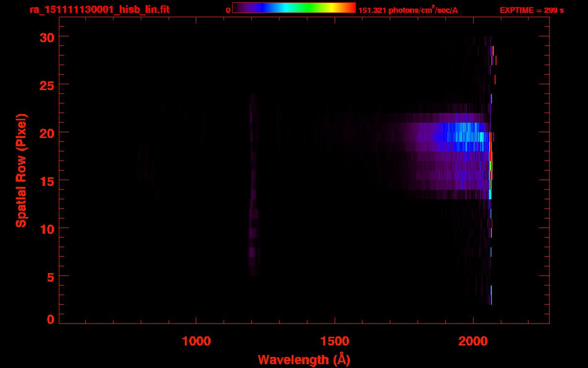Click the y-axis tick label 30
This screenshot has height=368, width=588.
47,37
